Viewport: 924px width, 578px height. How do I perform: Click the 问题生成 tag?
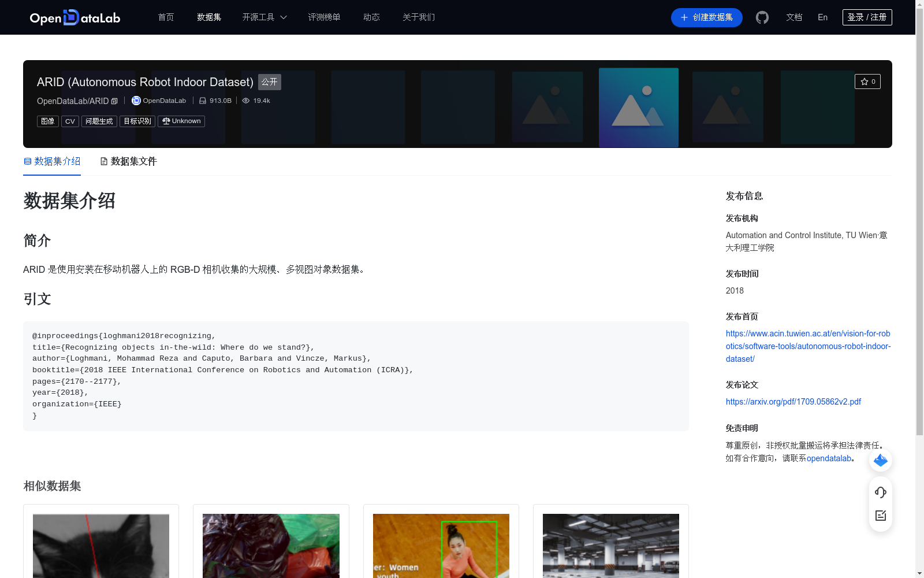99,121
